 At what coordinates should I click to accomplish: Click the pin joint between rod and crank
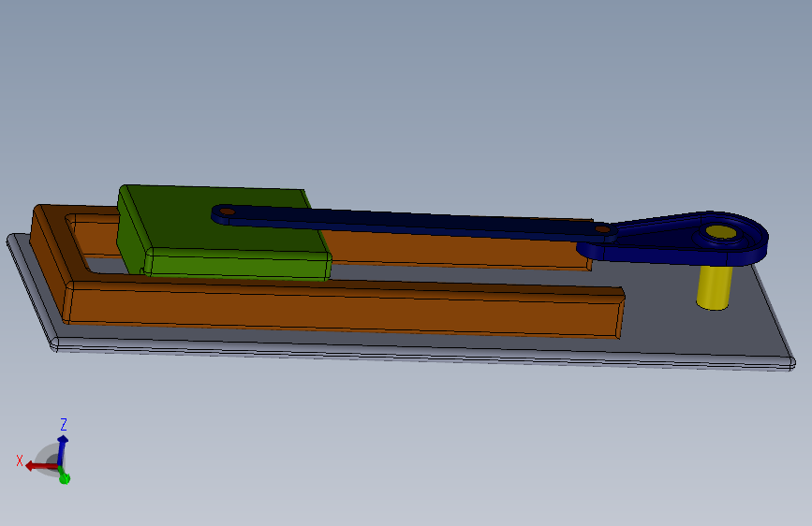pyautogui.click(x=602, y=228)
